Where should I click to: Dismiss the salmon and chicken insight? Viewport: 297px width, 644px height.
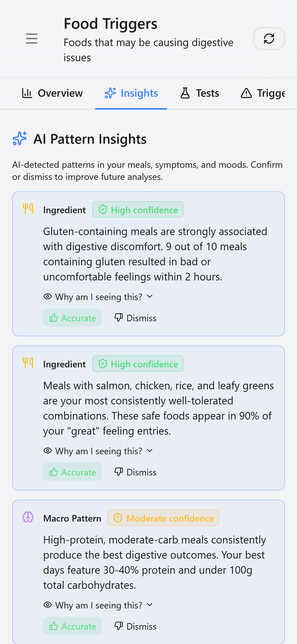[x=136, y=472]
